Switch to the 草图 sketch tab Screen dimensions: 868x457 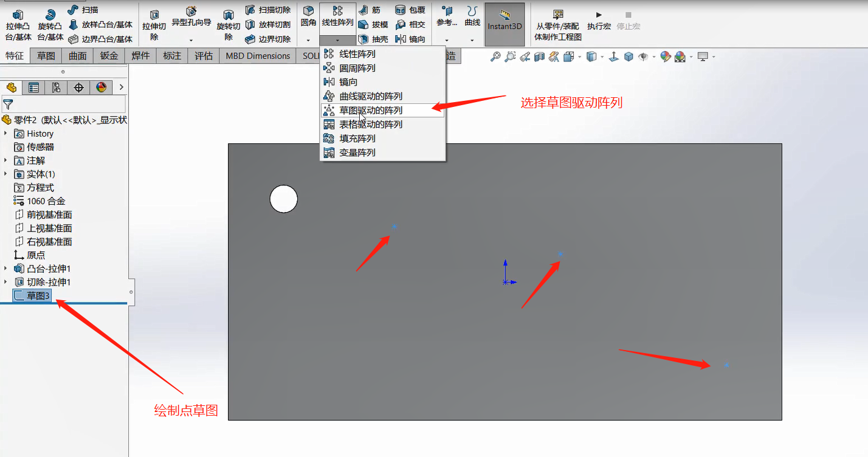(46, 56)
